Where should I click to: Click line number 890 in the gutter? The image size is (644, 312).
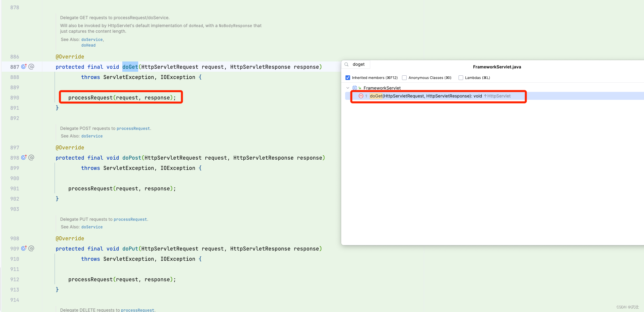pyautogui.click(x=15, y=97)
